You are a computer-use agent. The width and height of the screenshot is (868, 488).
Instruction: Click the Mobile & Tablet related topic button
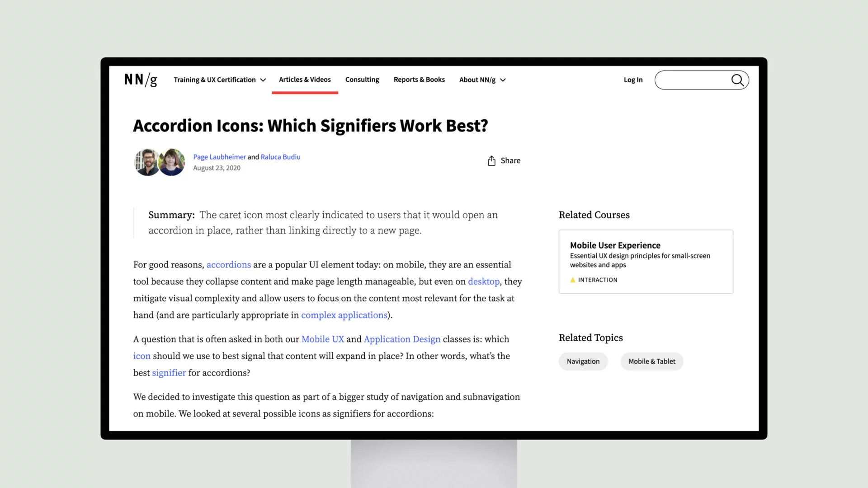(651, 361)
